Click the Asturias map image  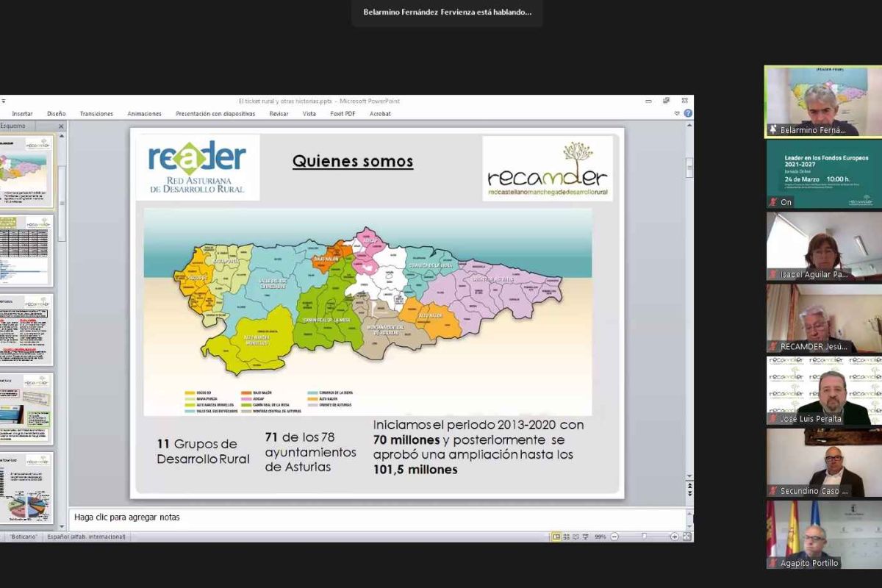tap(367, 312)
